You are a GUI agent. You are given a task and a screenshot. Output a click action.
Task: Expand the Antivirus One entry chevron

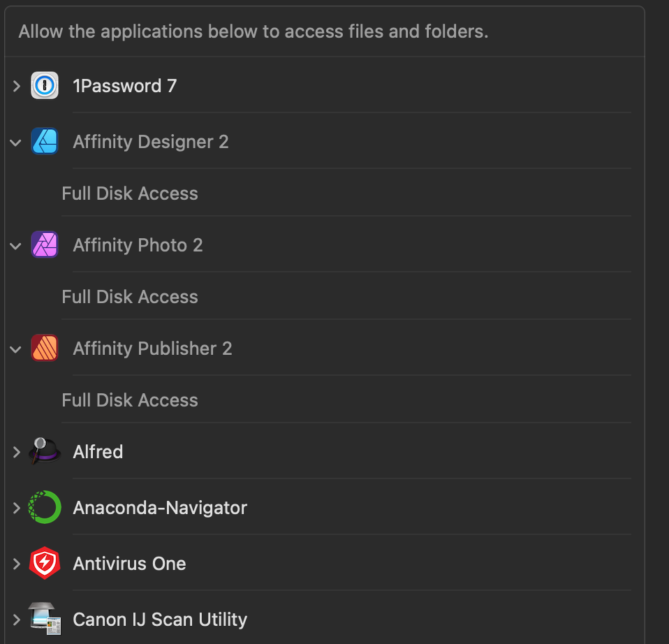[x=17, y=564]
